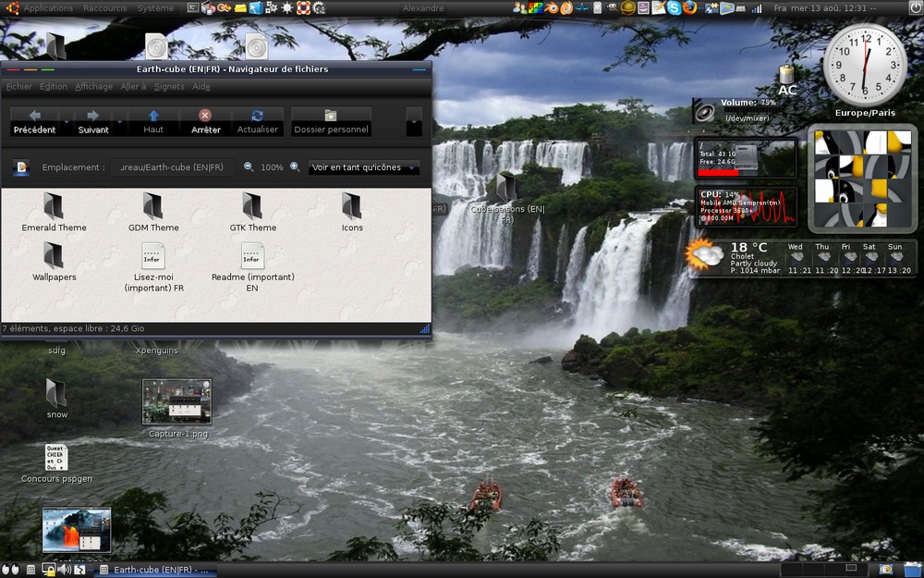Viewport: 924px width, 578px height.
Task: Open the Raccourcis panel menu
Action: click(x=105, y=8)
